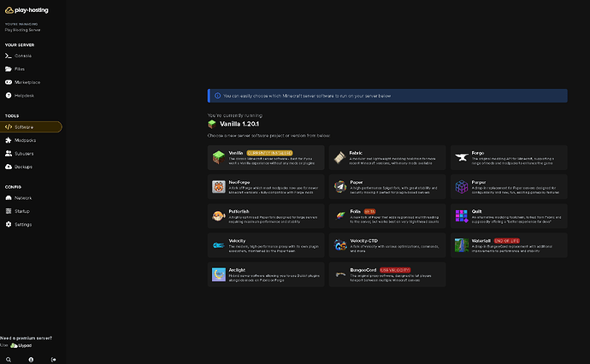Click the Velocity icon

(218, 245)
